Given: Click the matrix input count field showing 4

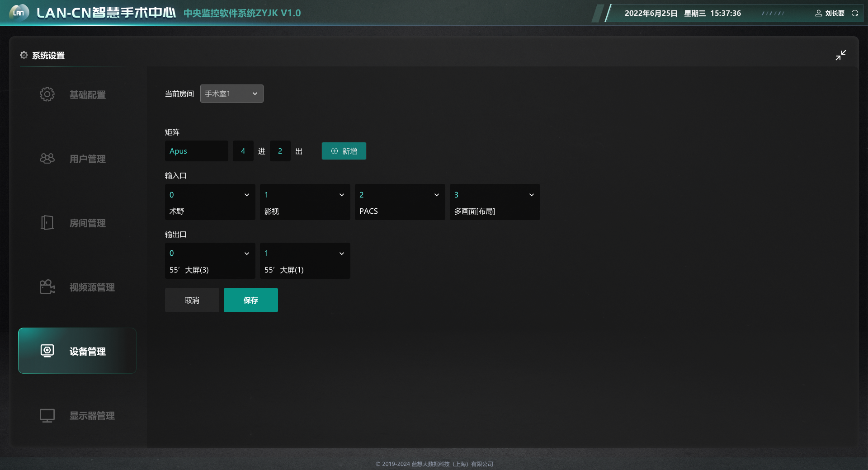Looking at the screenshot, I should click(x=243, y=151).
